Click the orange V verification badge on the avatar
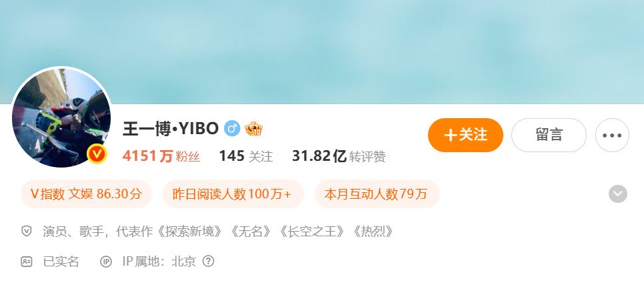Viewport: 644px width, 287px height. (97, 155)
